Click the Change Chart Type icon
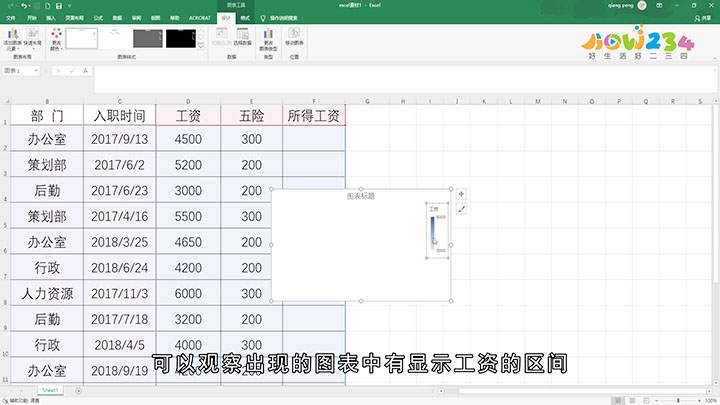The height and width of the screenshot is (405, 720). click(x=268, y=39)
